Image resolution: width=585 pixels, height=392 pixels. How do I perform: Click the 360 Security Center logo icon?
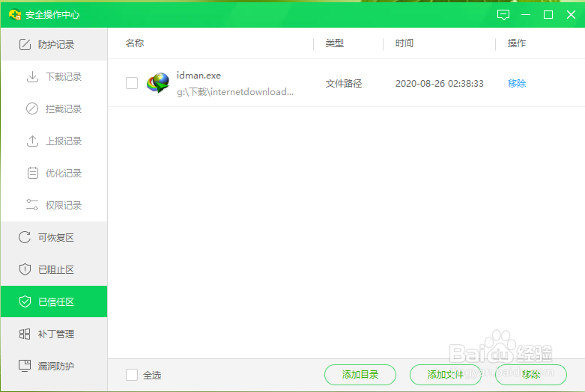(15, 14)
